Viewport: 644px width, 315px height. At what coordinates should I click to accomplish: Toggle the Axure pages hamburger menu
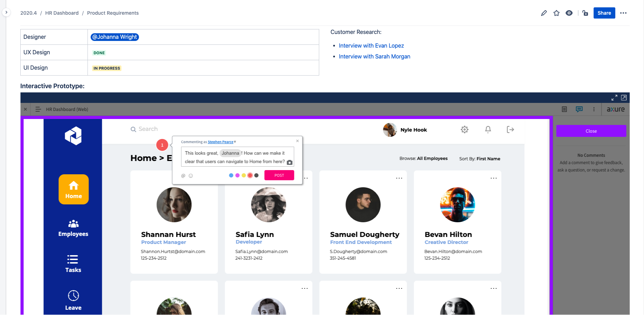point(38,109)
